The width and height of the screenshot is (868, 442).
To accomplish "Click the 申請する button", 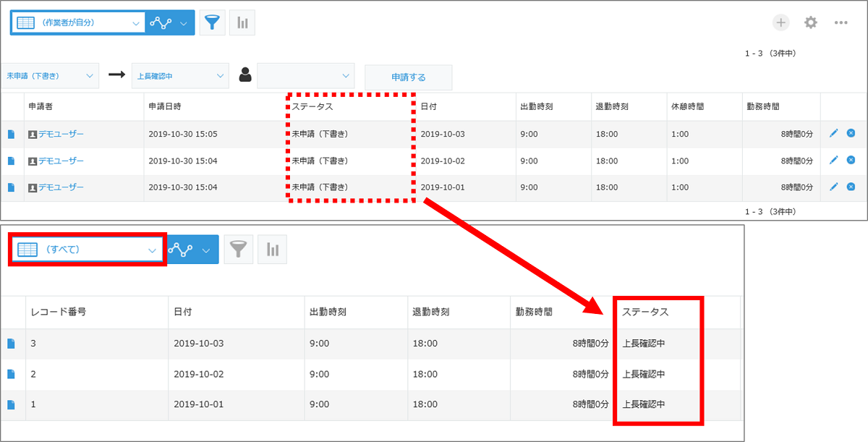I will point(408,77).
